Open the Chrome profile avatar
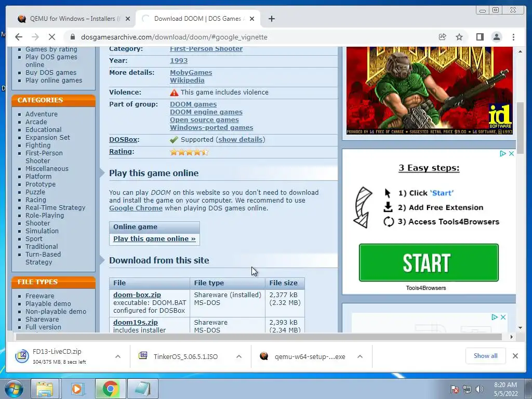 [496, 37]
